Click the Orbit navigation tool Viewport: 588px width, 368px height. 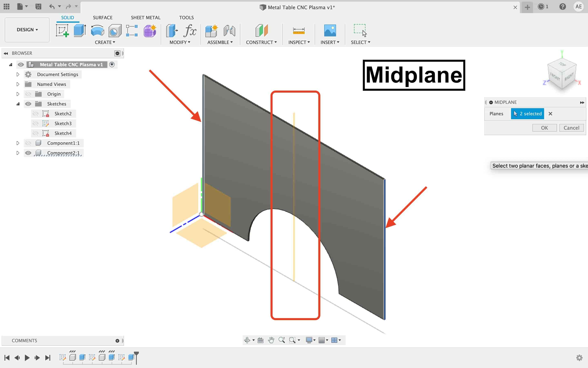click(x=247, y=340)
